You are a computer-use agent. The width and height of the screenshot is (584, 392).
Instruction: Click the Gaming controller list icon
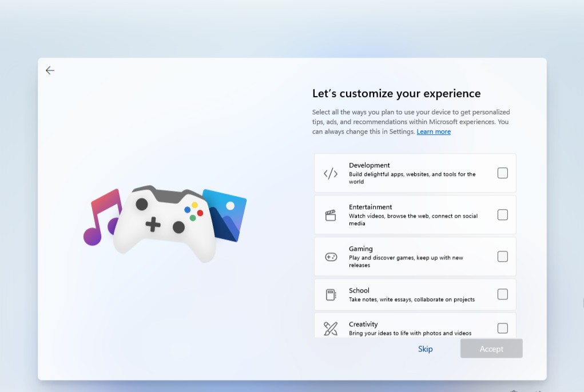pos(331,257)
